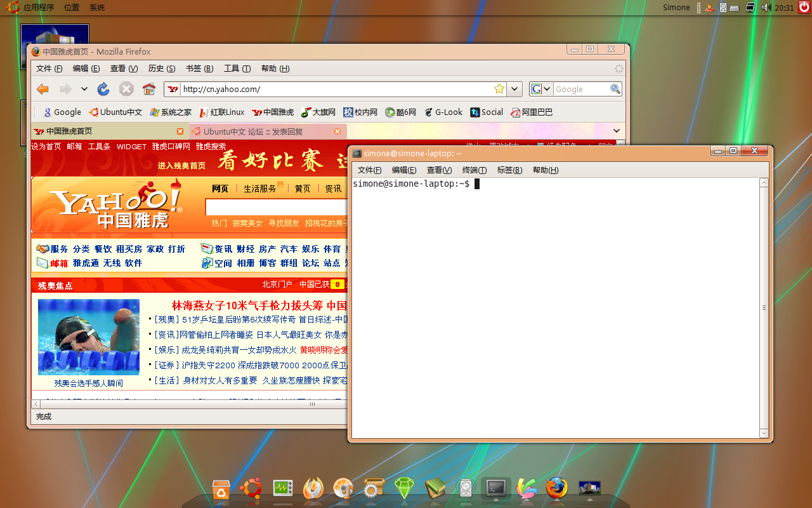Click the Yahoo page search input
Screen dimensions: 812x508
(277, 207)
